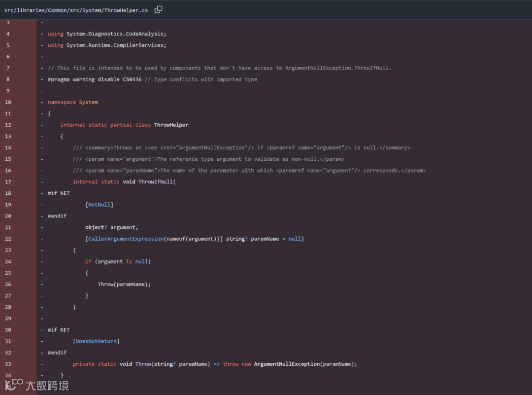532x395 pixels.
Task: Click System.Runtime.CompilerServices using statement
Action: tap(116, 45)
